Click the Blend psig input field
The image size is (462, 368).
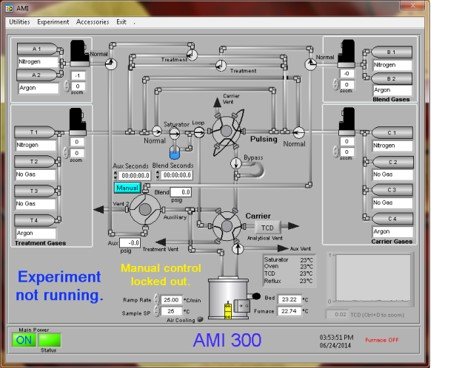(x=181, y=192)
